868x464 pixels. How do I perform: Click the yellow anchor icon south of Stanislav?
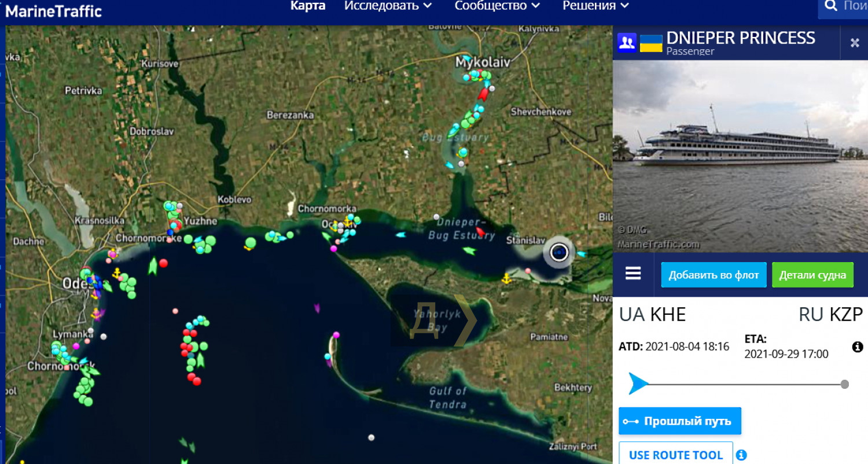tap(506, 279)
